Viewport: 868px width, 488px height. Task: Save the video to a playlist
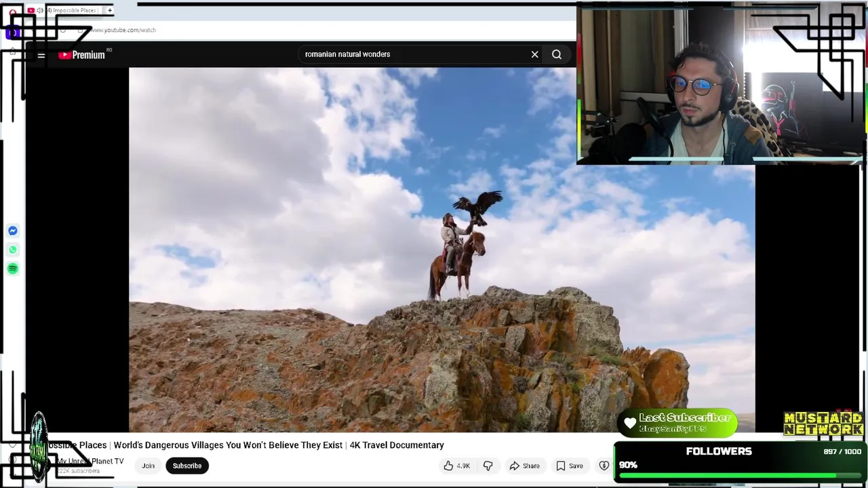pyautogui.click(x=570, y=466)
